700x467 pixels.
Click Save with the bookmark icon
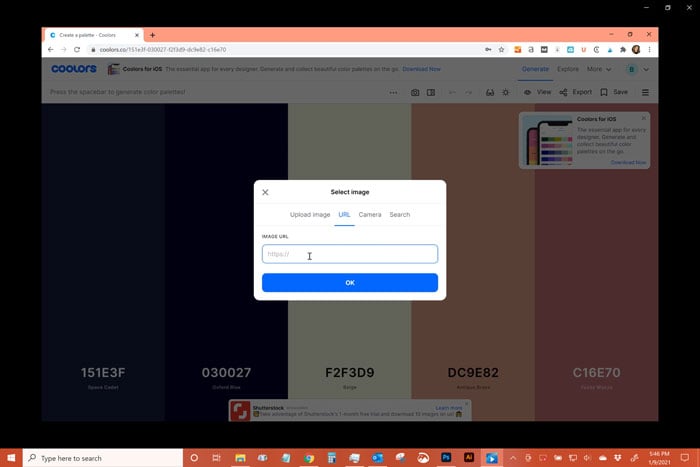[x=614, y=92]
